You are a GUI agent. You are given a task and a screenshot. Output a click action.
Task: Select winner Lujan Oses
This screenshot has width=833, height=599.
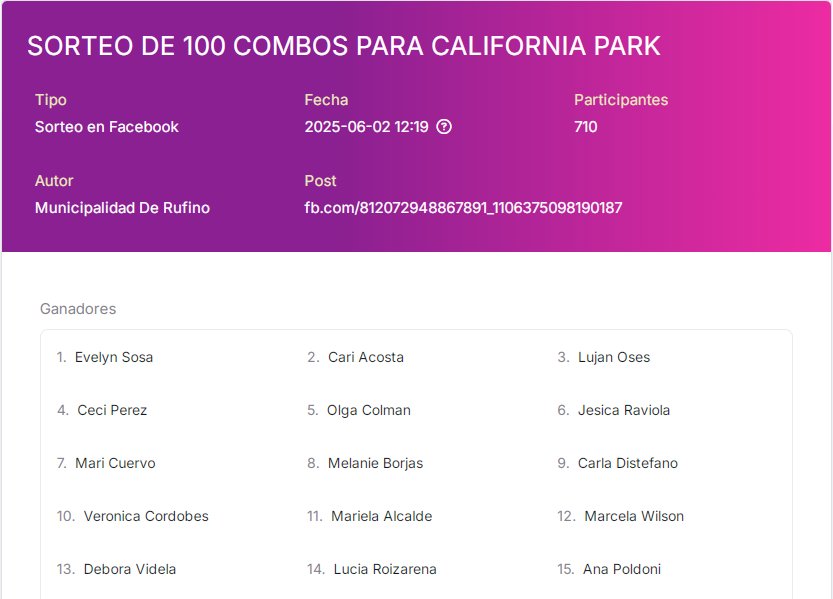click(614, 357)
